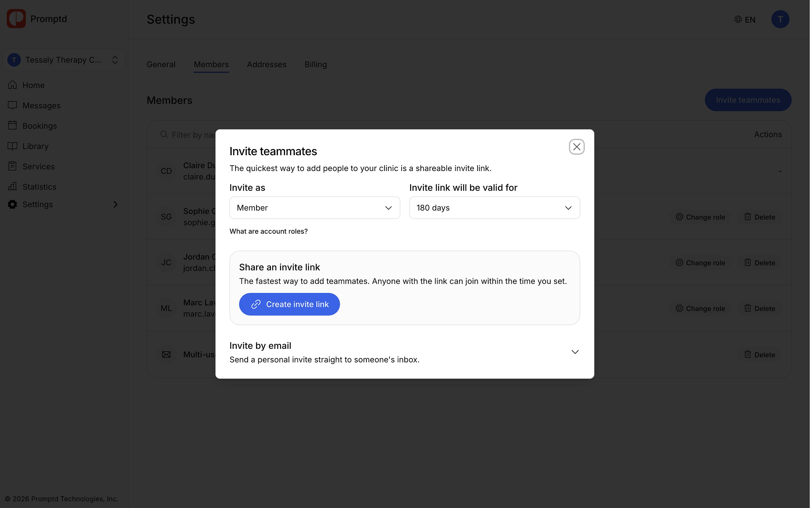Click Invite teammates button behind dialog
812x508 pixels.
click(x=748, y=100)
